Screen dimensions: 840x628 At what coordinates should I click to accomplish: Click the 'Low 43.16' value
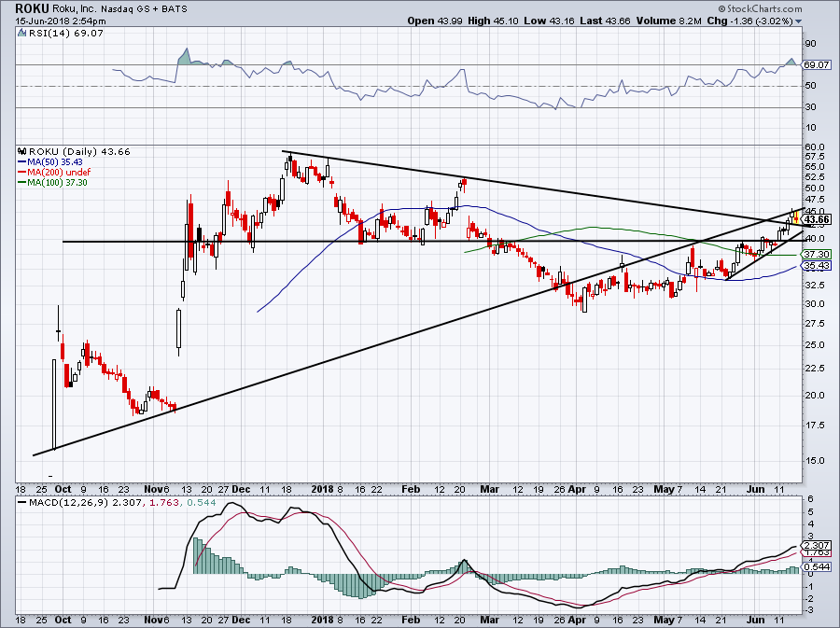click(x=549, y=21)
